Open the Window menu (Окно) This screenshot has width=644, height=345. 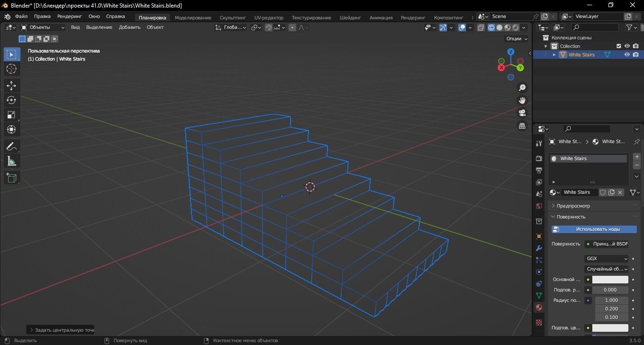[x=94, y=17]
